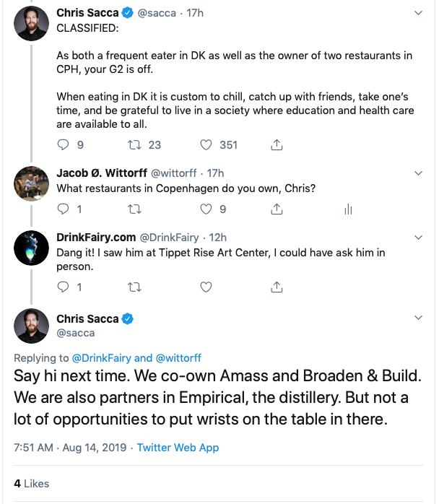Reply to Chris Sacca's CLASSIFIED tweet
439x504 pixels.
63,144
